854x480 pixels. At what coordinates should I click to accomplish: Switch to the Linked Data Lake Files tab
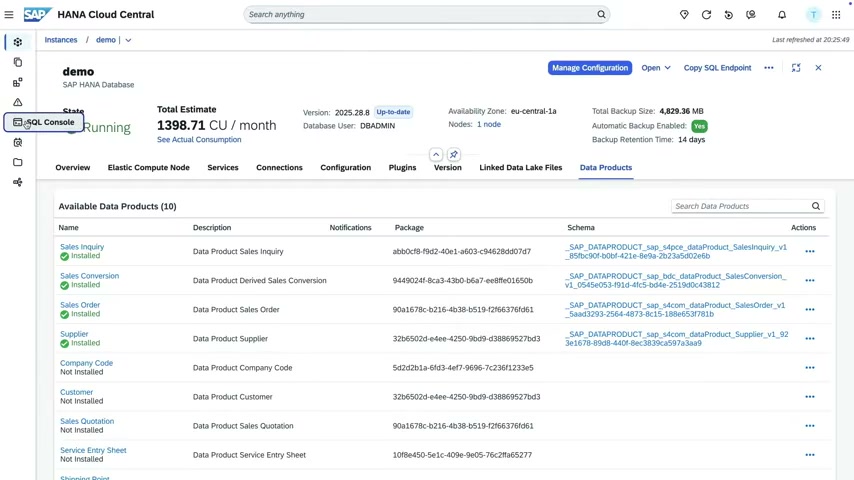click(x=521, y=167)
